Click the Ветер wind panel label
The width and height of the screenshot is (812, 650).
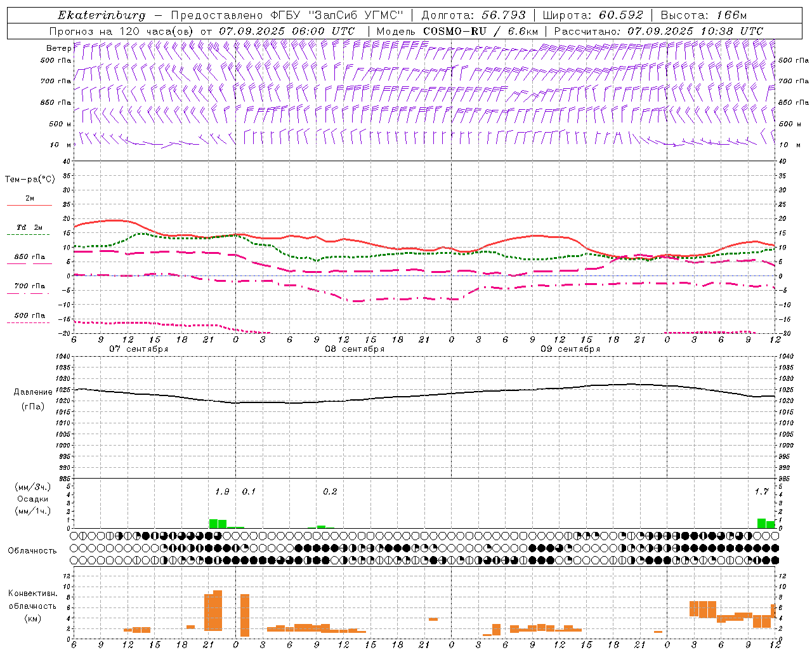(x=58, y=48)
